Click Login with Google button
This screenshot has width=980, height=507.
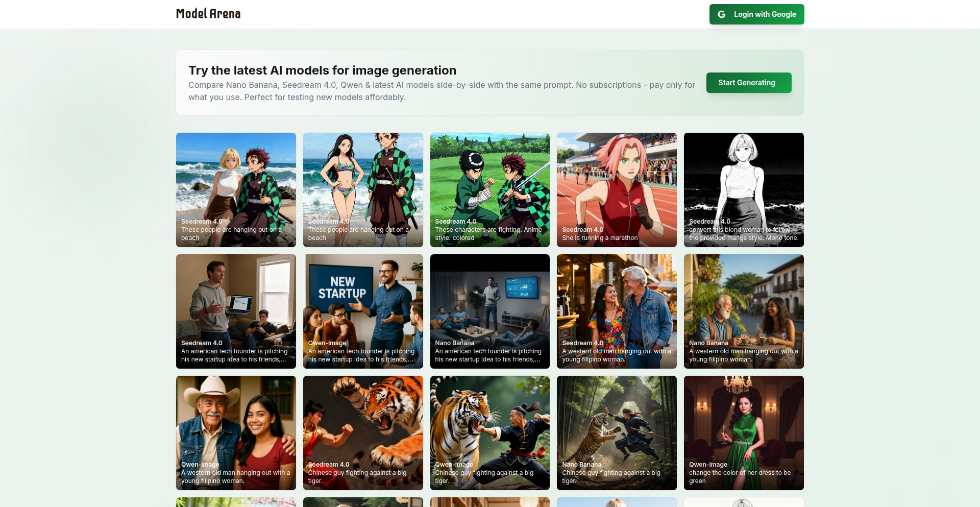756,14
